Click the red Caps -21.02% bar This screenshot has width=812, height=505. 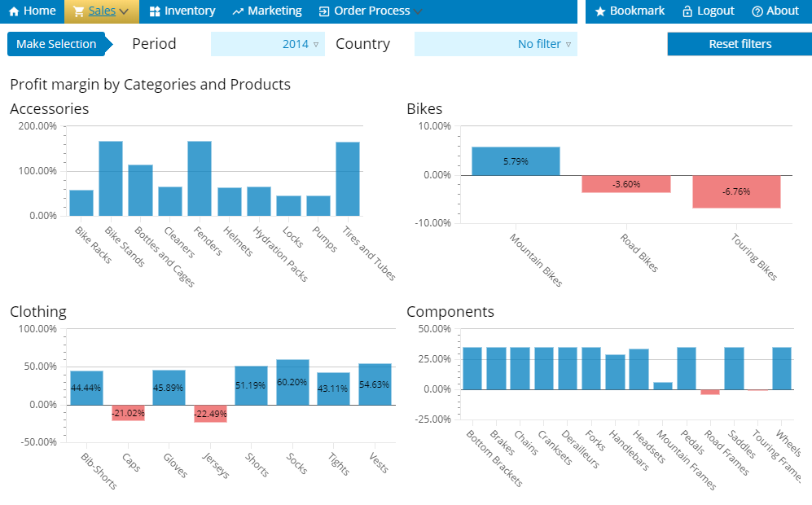click(128, 412)
